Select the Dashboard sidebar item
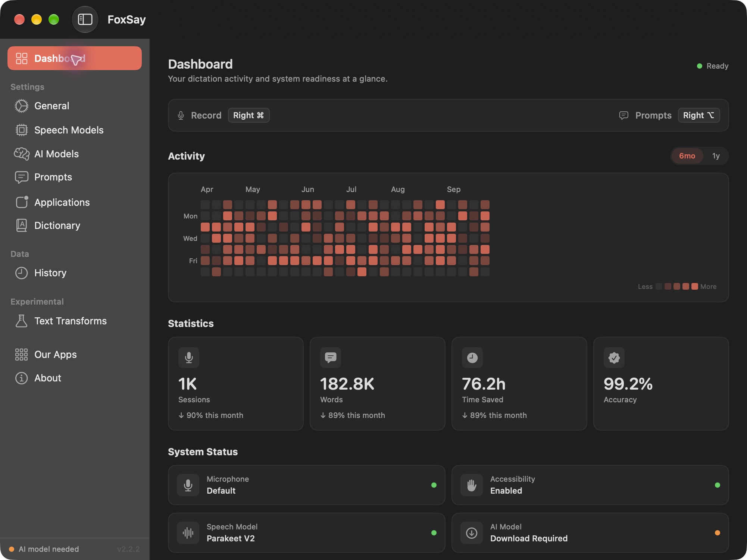 click(75, 58)
